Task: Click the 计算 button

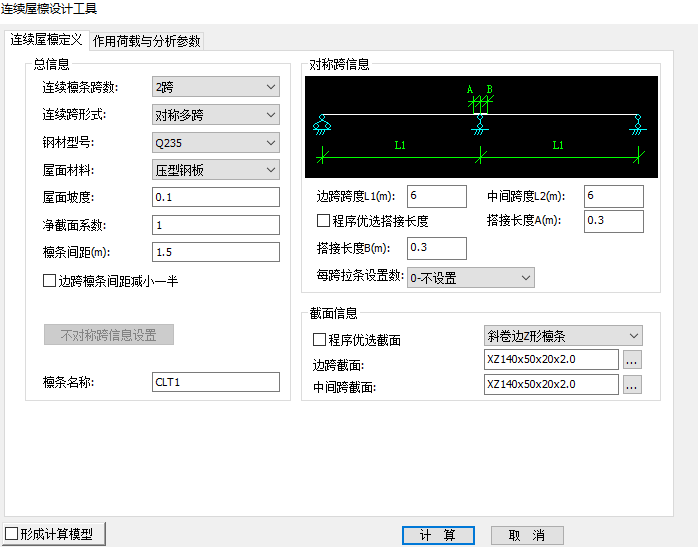Action: (438, 535)
